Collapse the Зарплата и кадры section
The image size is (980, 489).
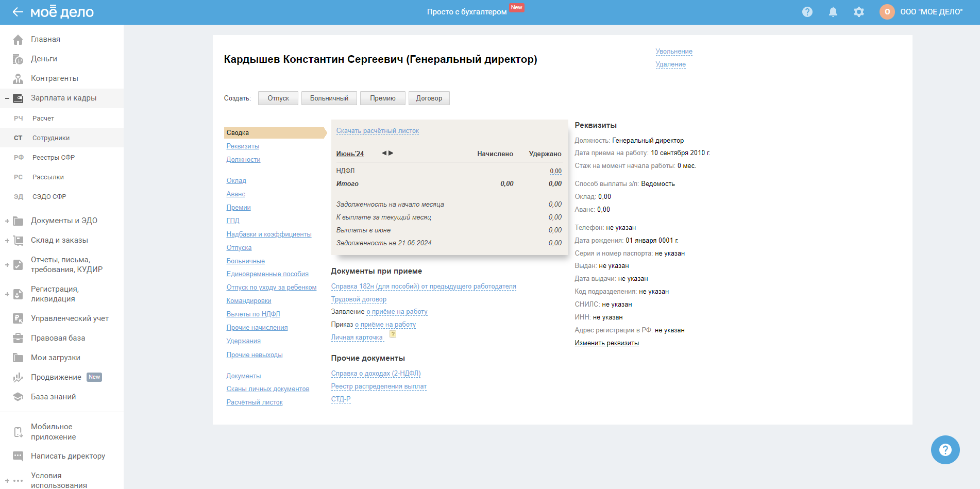[x=7, y=98]
